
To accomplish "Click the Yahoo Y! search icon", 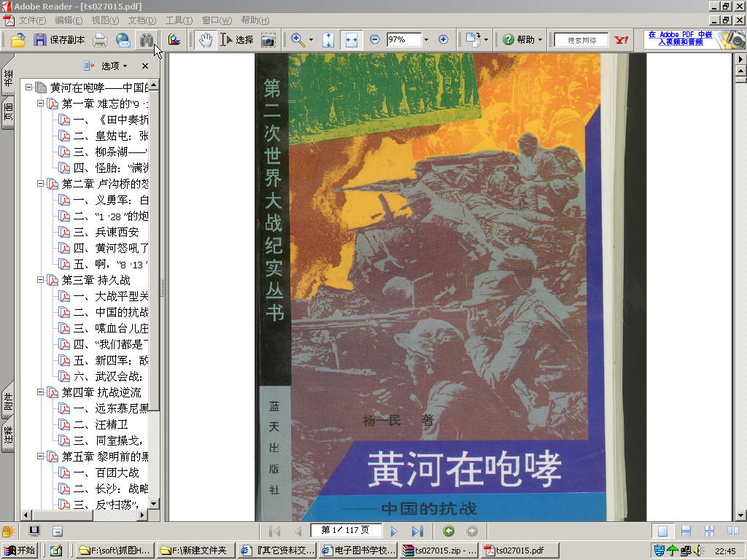I will tap(622, 40).
